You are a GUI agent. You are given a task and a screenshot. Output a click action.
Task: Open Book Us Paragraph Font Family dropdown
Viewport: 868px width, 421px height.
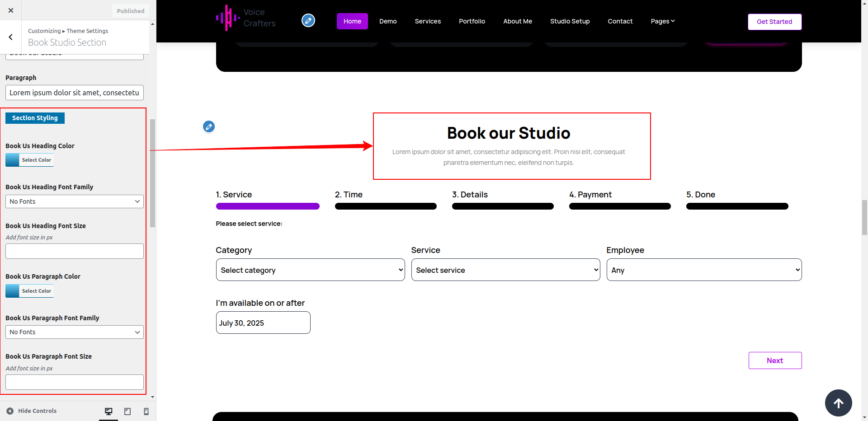[x=75, y=332]
